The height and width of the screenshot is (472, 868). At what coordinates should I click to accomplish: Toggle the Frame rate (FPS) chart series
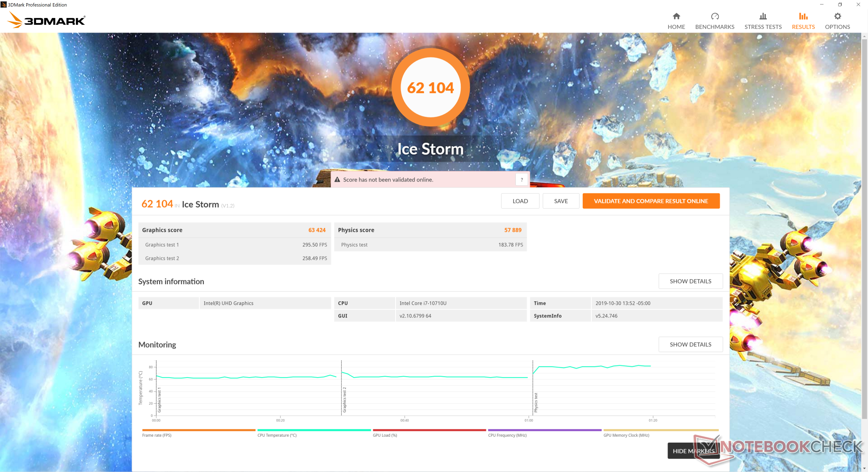pos(199,433)
